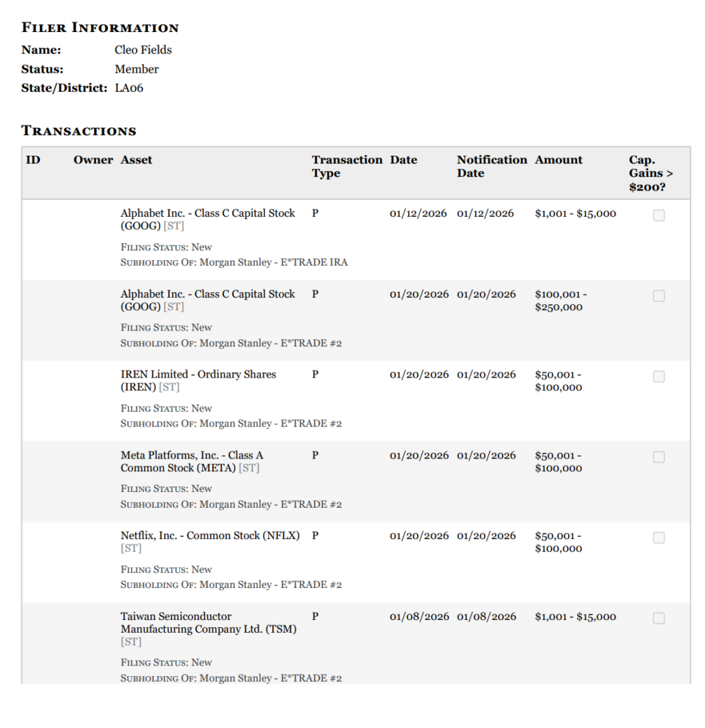The height and width of the screenshot is (728, 705).
Task: Click the Netflix, Inc. Common Stock asset name
Action: pyautogui.click(x=210, y=535)
